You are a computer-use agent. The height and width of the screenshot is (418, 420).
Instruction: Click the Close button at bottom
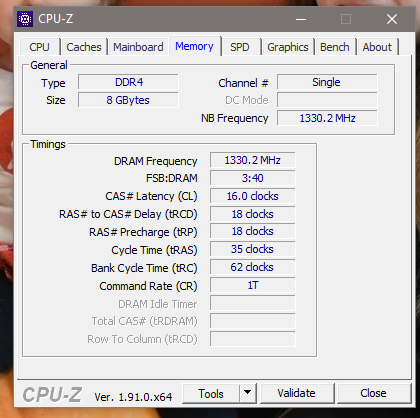click(x=374, y=394)
